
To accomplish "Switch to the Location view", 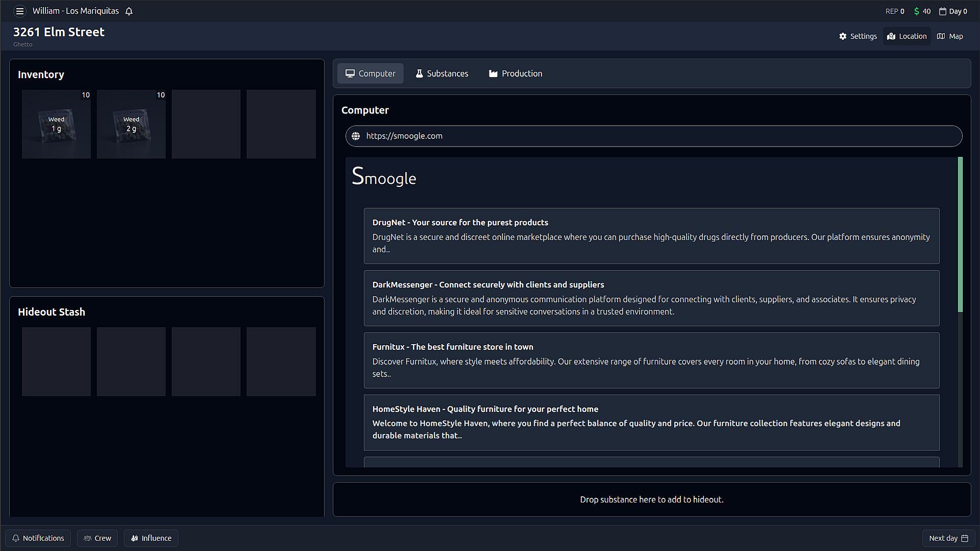I will (x=907, y=36).
